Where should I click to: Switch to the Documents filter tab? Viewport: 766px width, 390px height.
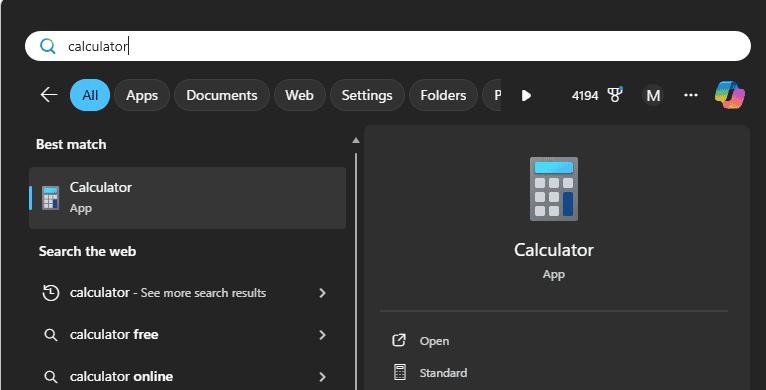tap(222, 95)
